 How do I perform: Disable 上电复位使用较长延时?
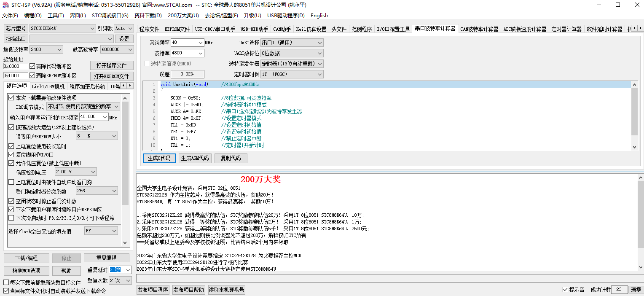pyautogui.click(x=11, y=146)
